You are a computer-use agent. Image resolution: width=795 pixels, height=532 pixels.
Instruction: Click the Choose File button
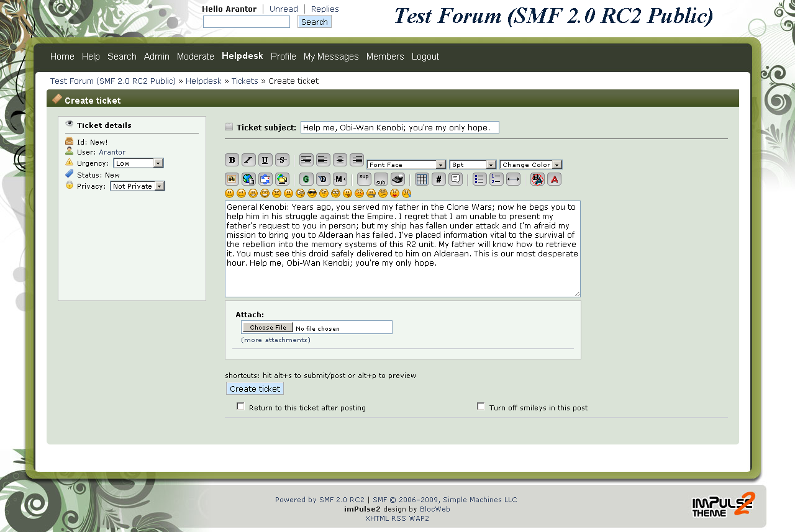point(268,327)
